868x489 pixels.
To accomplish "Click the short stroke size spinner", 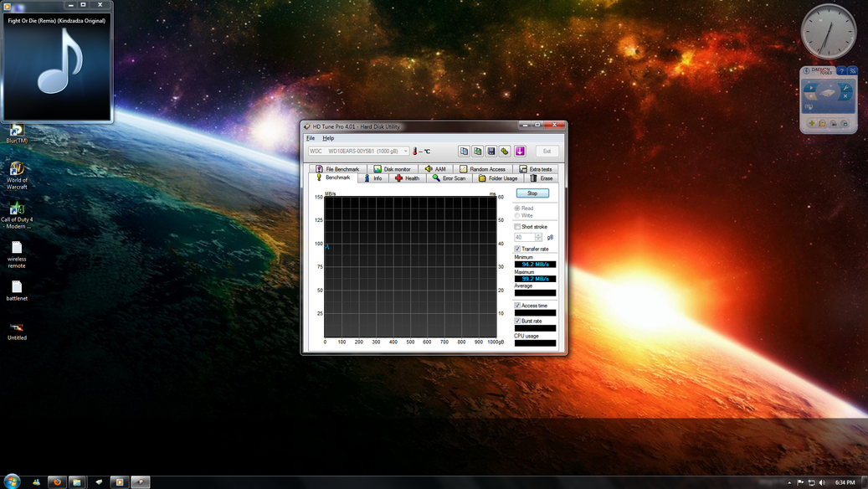I will (538, 238).
